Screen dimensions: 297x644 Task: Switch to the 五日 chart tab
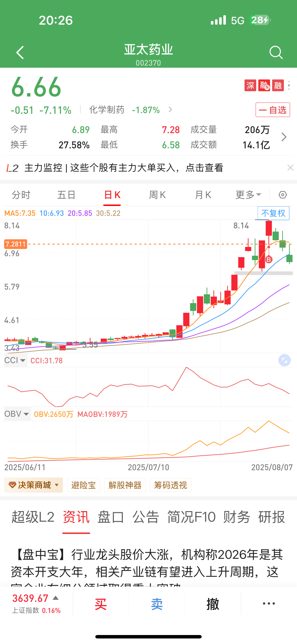[x=66, y=195]
